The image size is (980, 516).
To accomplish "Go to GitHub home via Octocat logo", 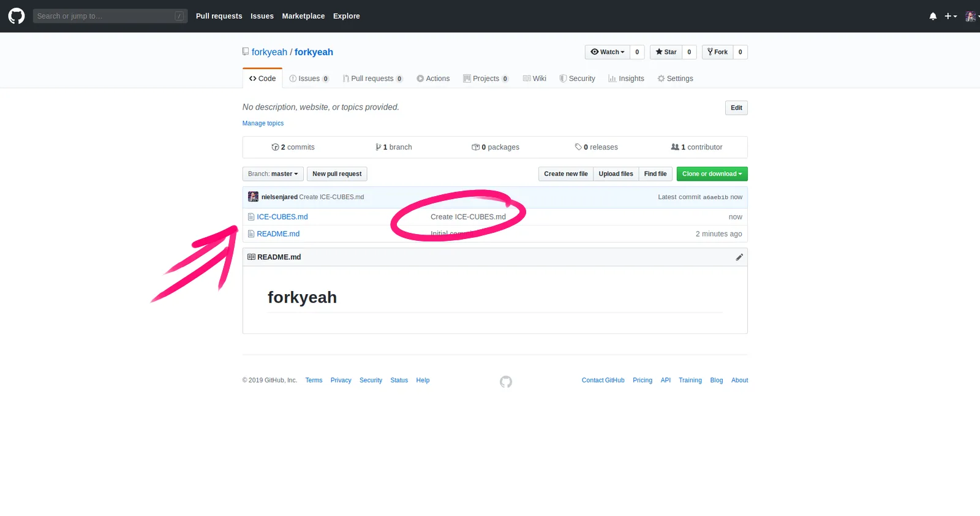I will [x=17, y=16].
